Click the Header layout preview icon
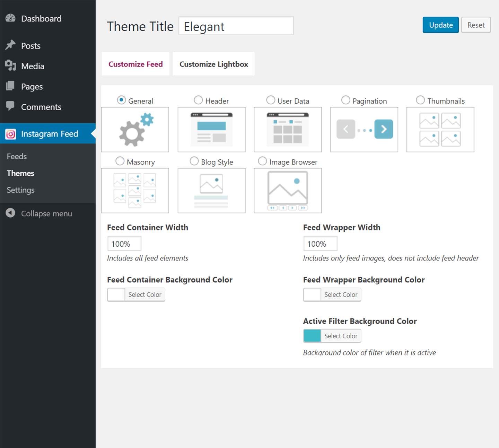The width and height of the screenshot is (499, 448). (x=211, y=130)
